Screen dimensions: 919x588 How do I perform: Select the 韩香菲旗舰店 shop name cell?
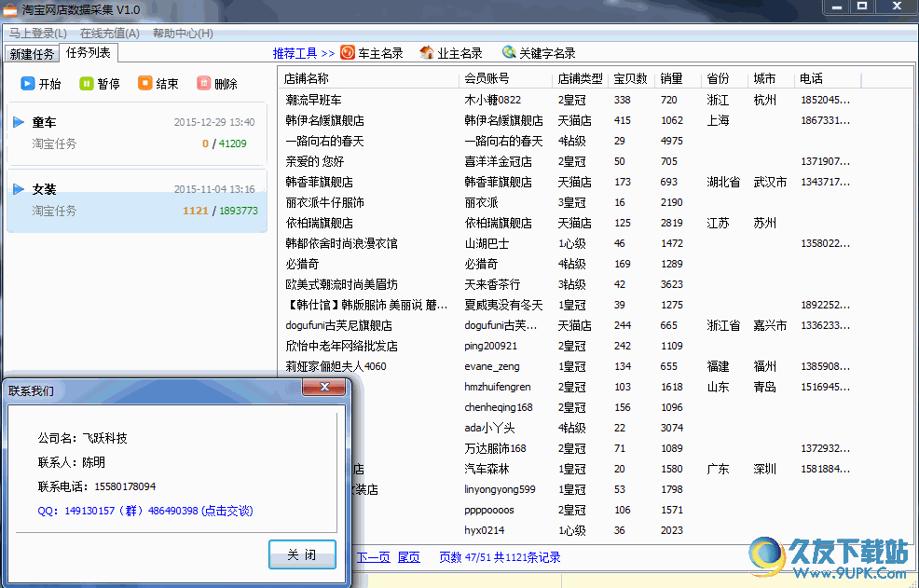pos(320,182)
